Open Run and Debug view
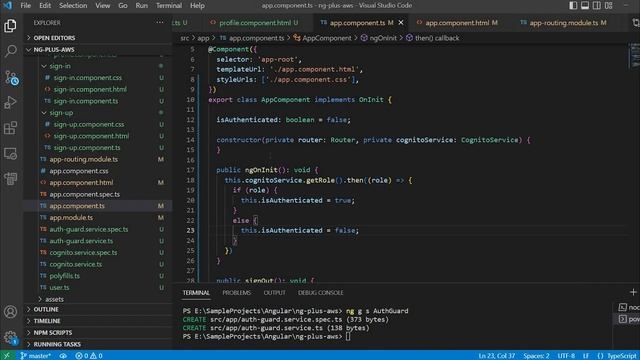This screenshot has height=360, width=640. tap(10, 102)
